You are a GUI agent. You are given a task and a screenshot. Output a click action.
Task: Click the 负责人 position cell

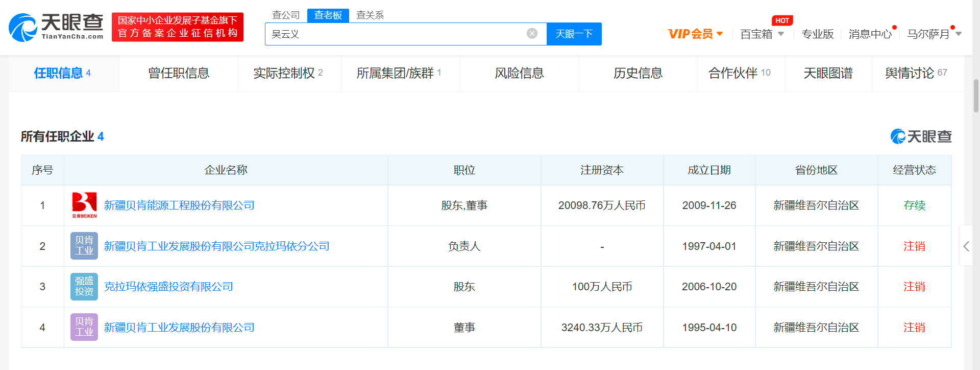[464, 246]
